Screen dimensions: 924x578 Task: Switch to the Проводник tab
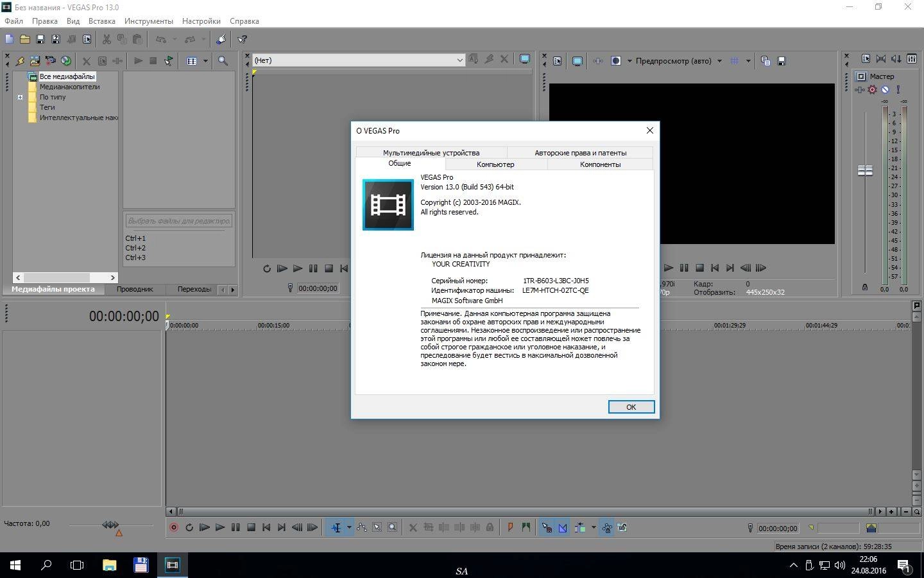click(x=135, y=289)
